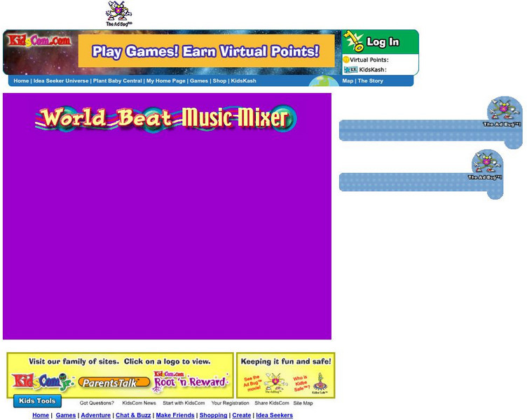This screenshot has width=527, height=420.
Task: Open KidsCom News link
Action: [139, 403]
